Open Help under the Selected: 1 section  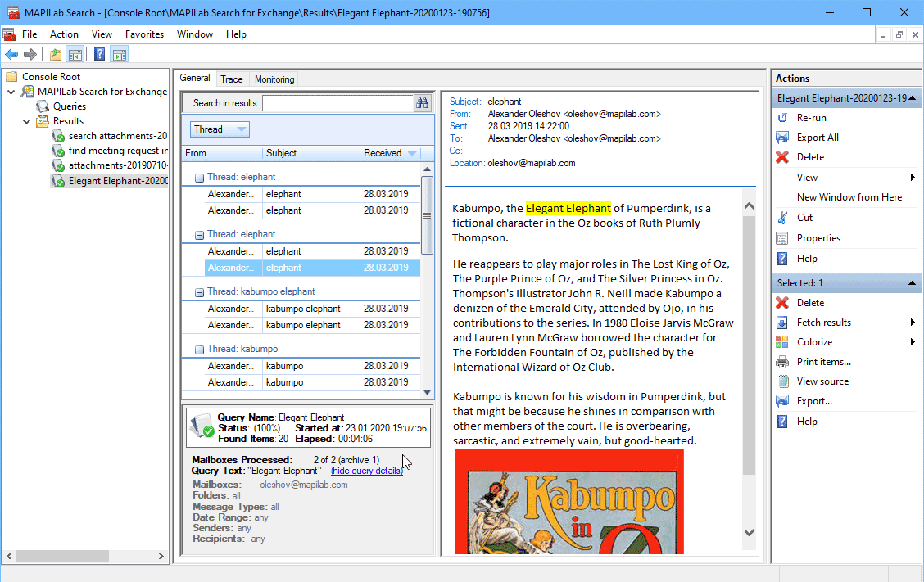[x=807, y=422]
